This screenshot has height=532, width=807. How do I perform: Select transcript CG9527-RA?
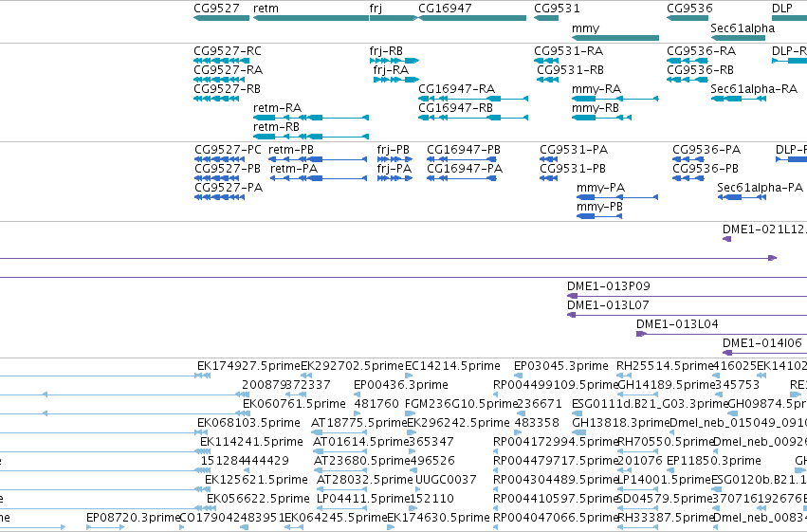219,80
